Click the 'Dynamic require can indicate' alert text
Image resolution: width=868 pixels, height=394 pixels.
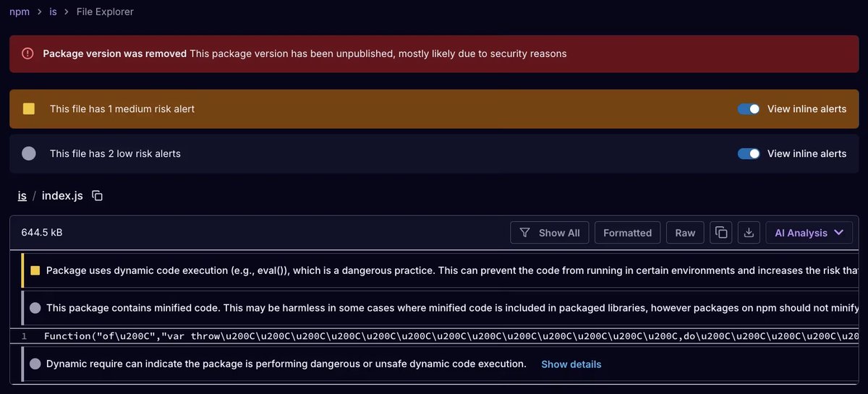(x=286, y=364)
